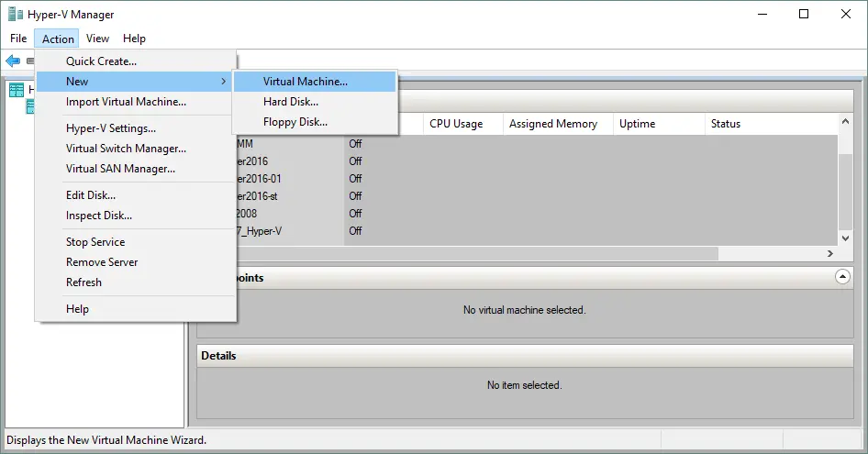Click the scroll right arrow under VM list

click(x=830, y=253)
